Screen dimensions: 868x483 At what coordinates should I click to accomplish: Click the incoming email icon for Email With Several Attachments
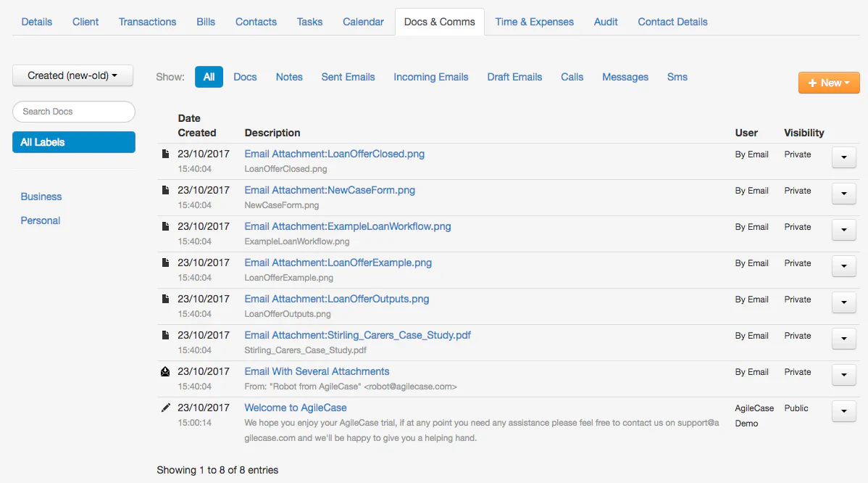pos(165,371)
